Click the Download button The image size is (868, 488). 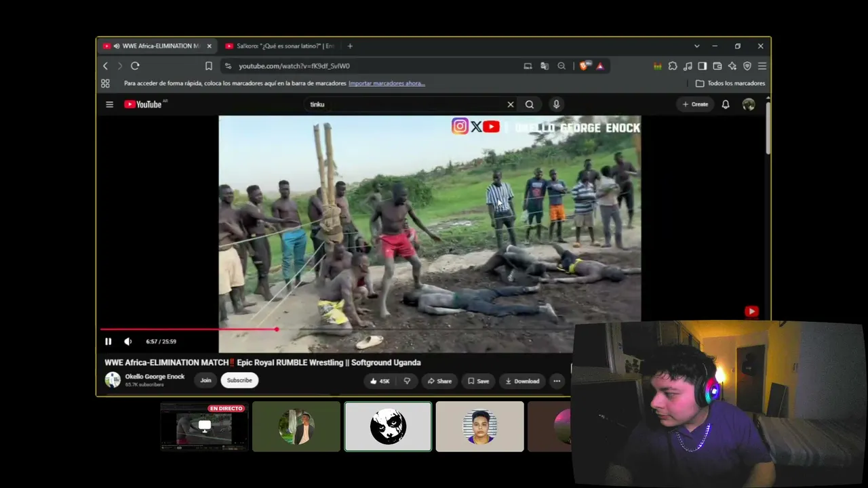point(522,381)
